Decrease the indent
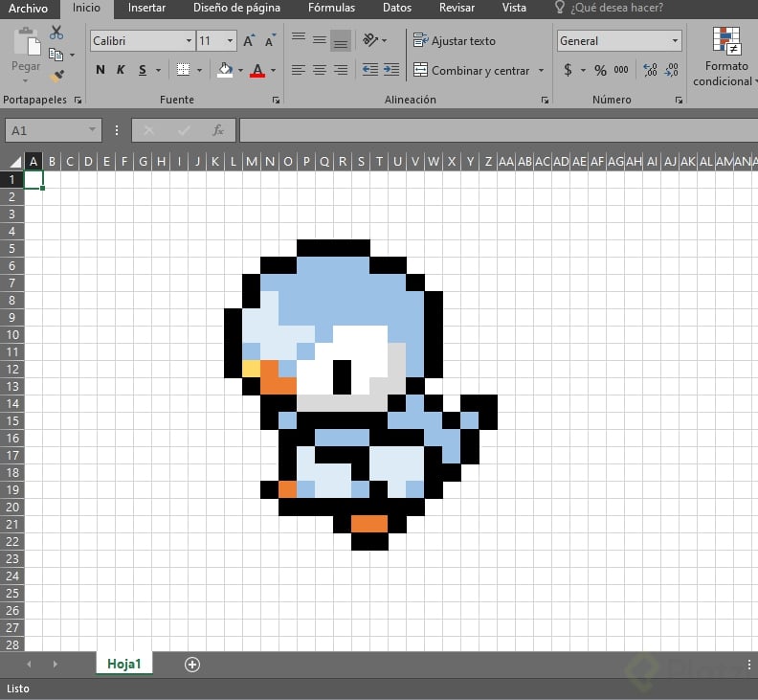Screen dimensions: 758x700 (370, 70)
